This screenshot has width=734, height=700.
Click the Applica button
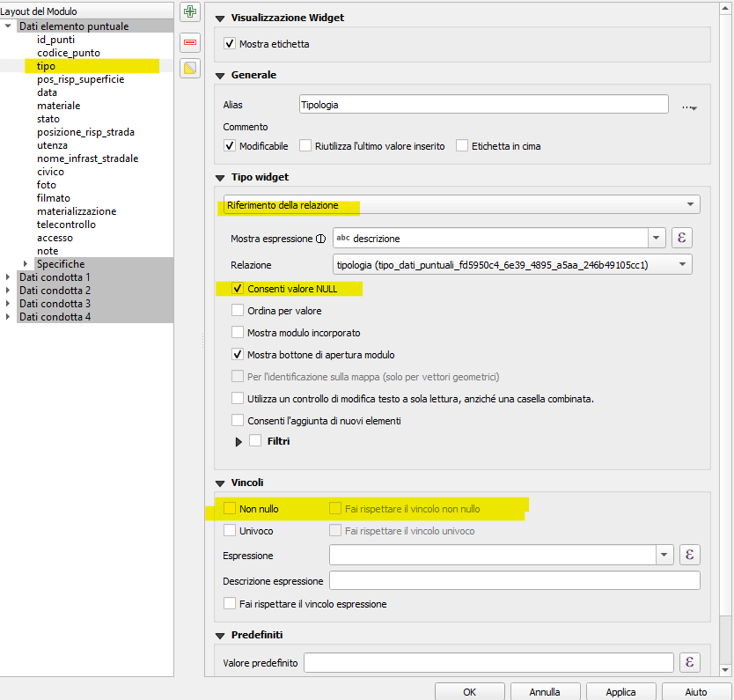pyautogui.click(x=620, y=692)
